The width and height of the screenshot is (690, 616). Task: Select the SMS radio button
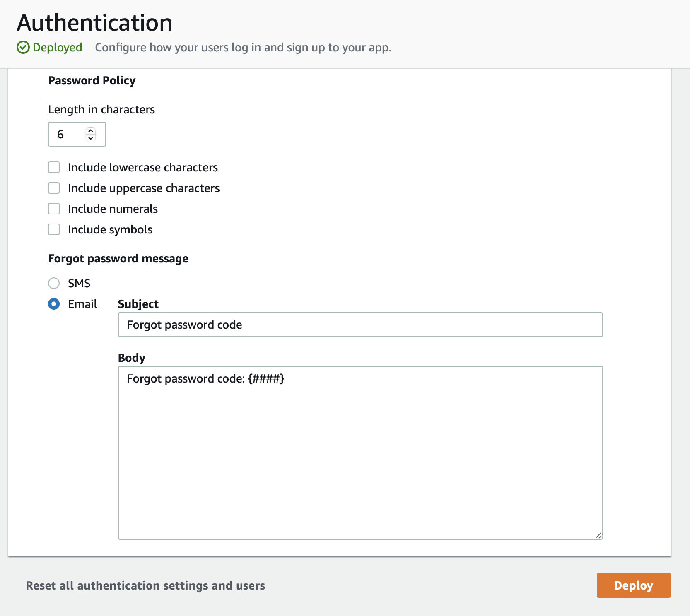click(54, 283)
